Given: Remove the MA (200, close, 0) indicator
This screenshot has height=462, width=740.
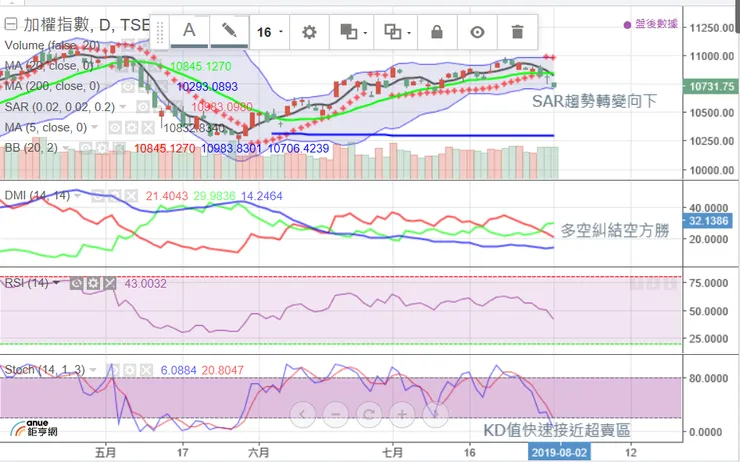Looking at the screenshot, I should [x=161, y=86].
